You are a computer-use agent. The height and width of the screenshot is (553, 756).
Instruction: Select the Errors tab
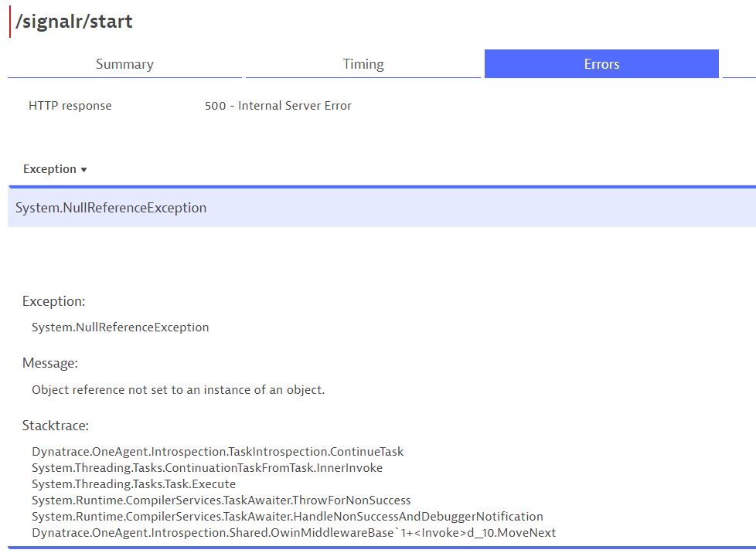(x=601, y=64)
